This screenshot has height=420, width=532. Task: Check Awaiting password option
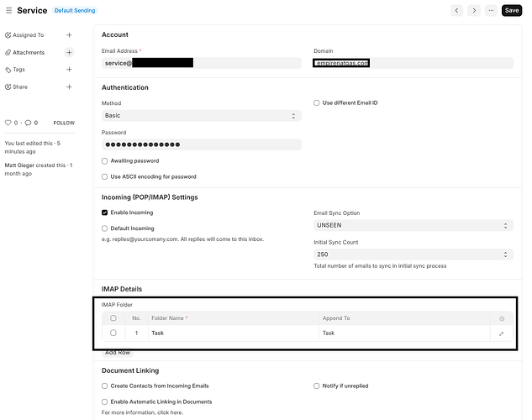coord(105,161)
